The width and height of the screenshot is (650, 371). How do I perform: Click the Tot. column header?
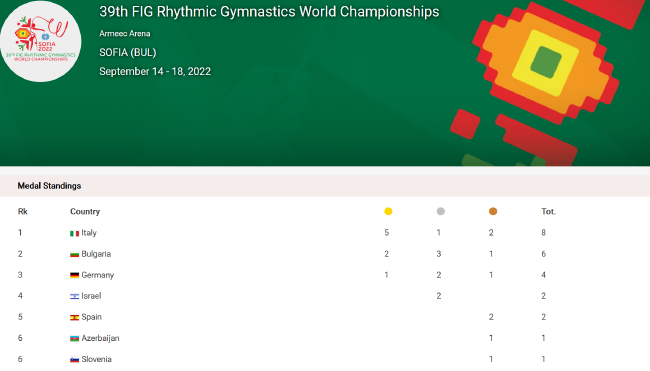coord(548,211)
